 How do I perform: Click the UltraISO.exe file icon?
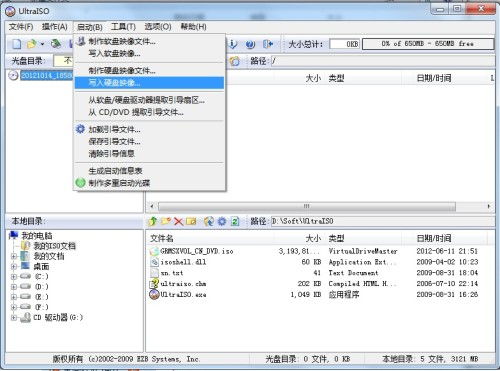click(x=154, y=294)
